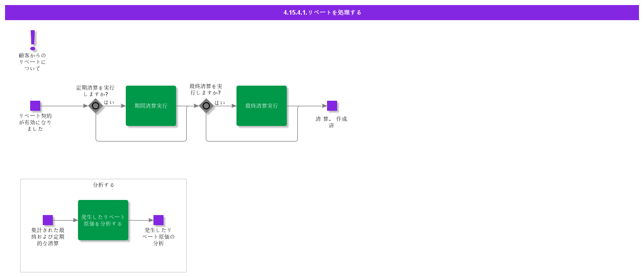Open the 期間清算実行 task box
Viewport: 644px width, 277px height.
pos(151,106)
